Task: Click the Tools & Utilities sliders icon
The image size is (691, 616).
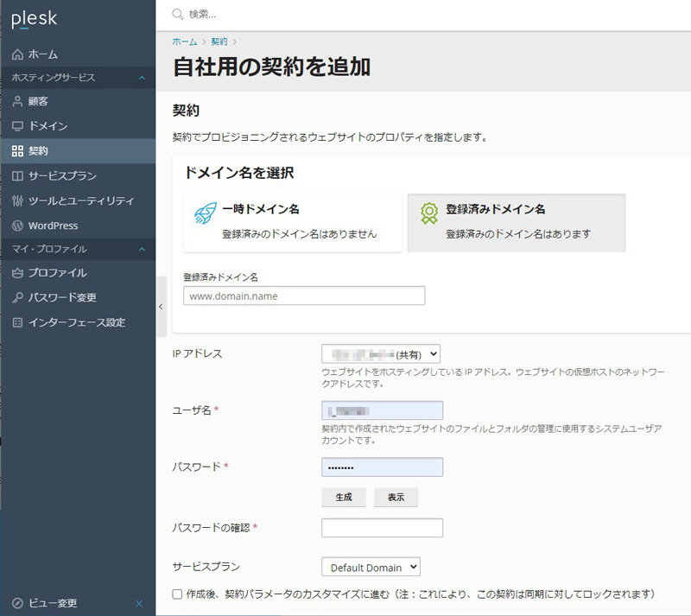Action: click(x=18, y=201)
